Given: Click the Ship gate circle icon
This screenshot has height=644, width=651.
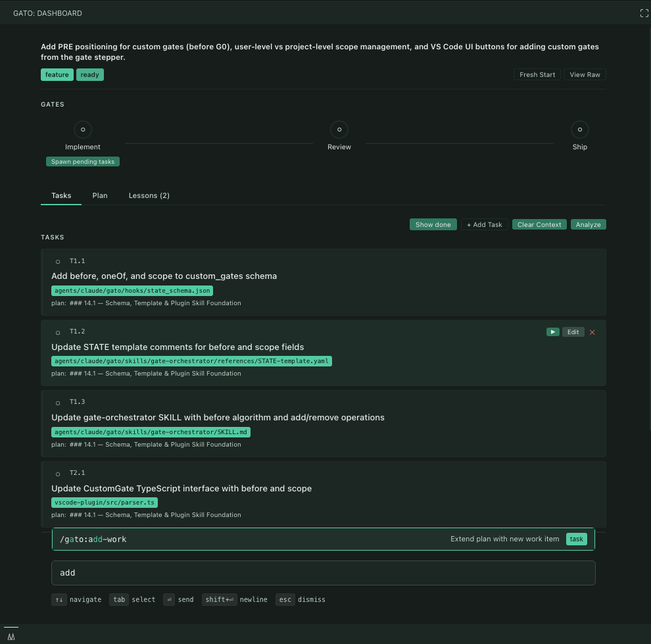Looking at the screenshot, I should [x=579, y=129].
